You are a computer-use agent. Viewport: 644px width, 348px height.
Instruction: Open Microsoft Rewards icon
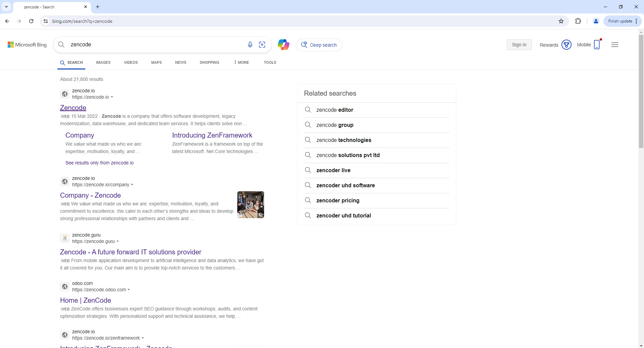coord(566,45)
